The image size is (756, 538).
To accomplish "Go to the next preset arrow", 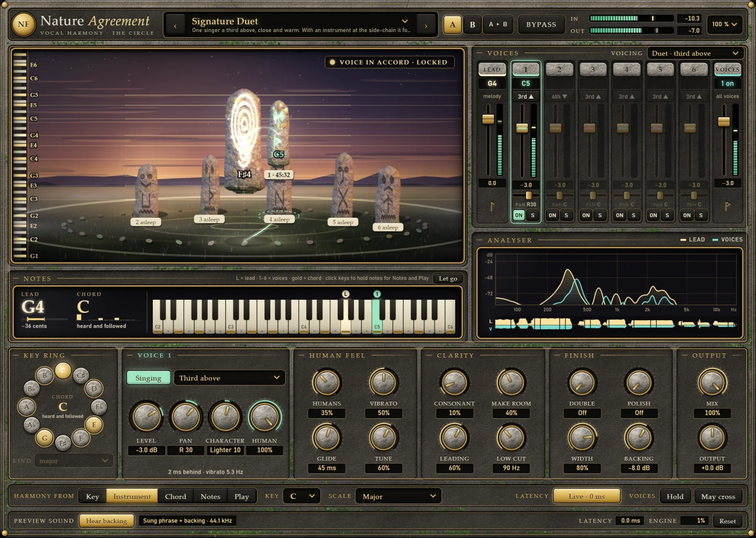I will click(426, 25).
